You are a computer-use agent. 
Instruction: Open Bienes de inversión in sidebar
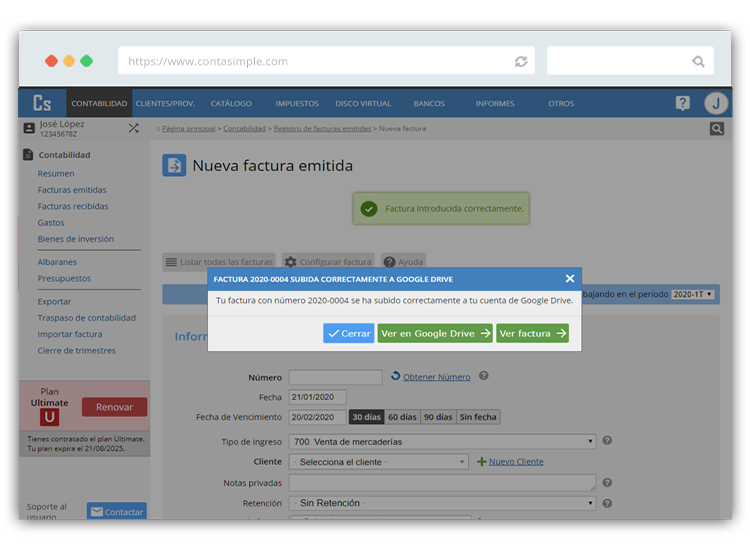click(76, 239)
